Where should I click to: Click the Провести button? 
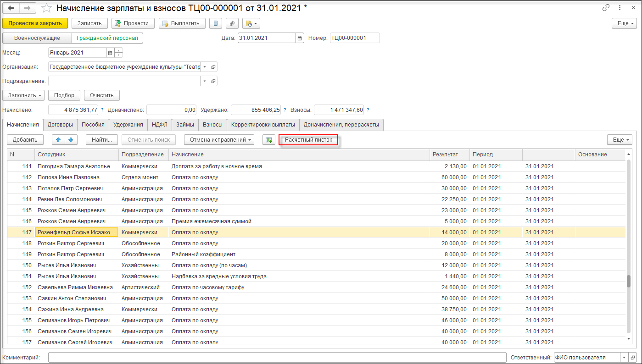coord(133,23)
